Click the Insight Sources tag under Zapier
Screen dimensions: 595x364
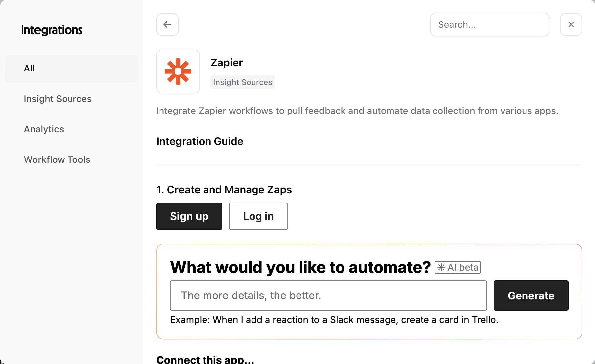[x=243, y=82]
